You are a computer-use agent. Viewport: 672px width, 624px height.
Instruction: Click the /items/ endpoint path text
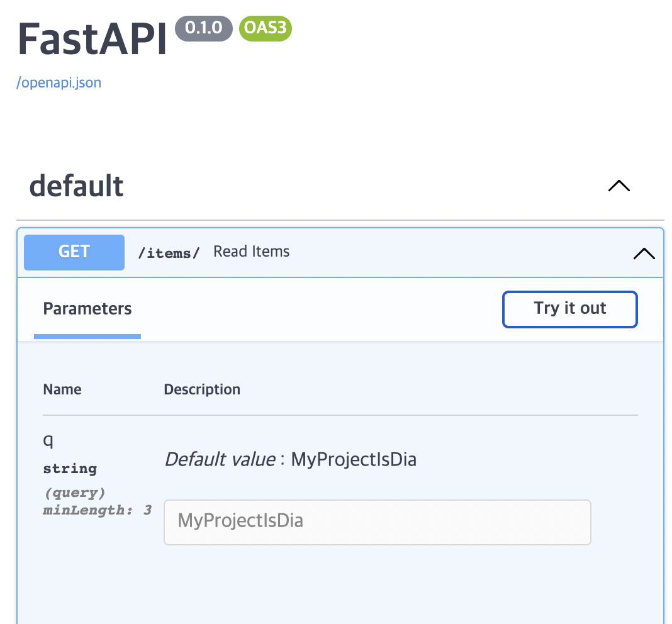coord(168,252)
